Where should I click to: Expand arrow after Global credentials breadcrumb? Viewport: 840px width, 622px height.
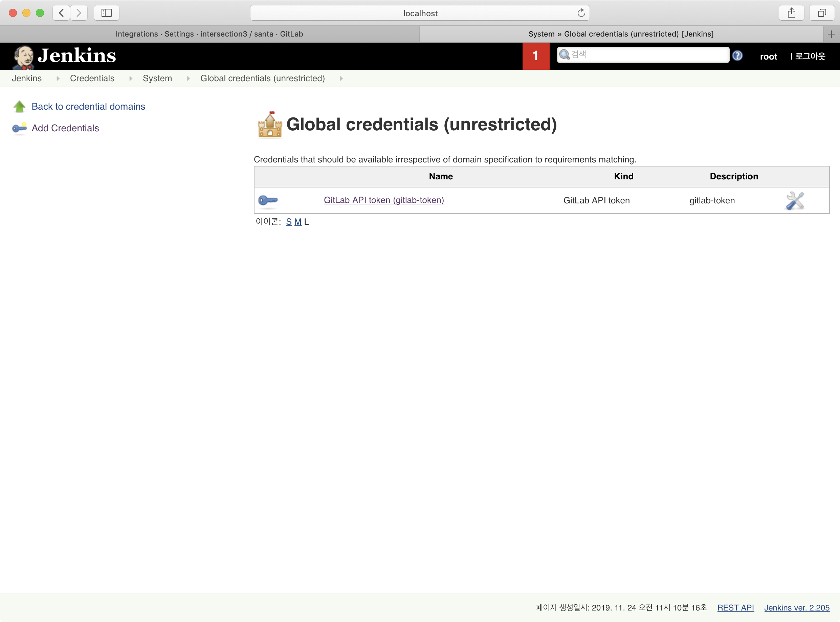pos(341,78)
